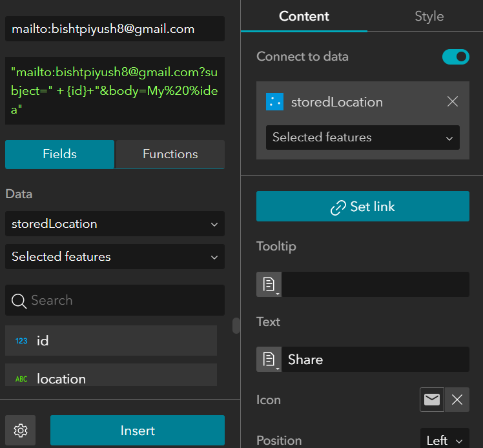This screenshot has height=448, width=483.
Task: Select the numeric id field
Action: (x=111, y=340)
